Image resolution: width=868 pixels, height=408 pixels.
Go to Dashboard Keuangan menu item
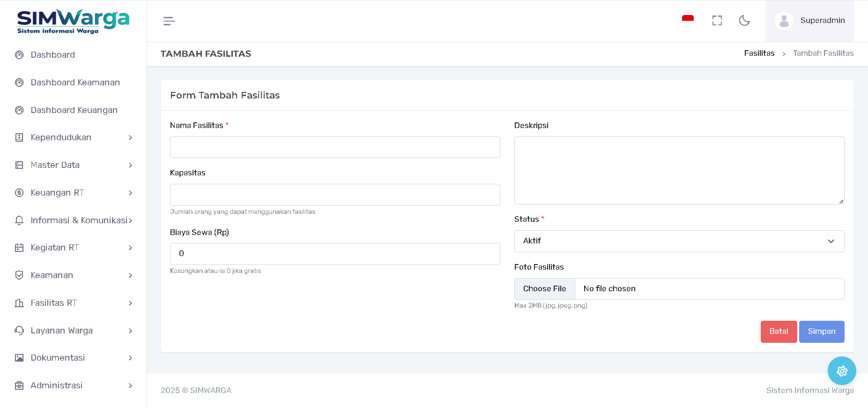point(74,110)
